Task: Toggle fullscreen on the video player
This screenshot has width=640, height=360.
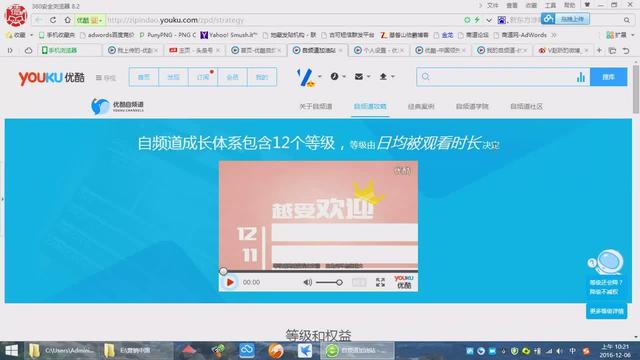Action: tap(380, 282)
